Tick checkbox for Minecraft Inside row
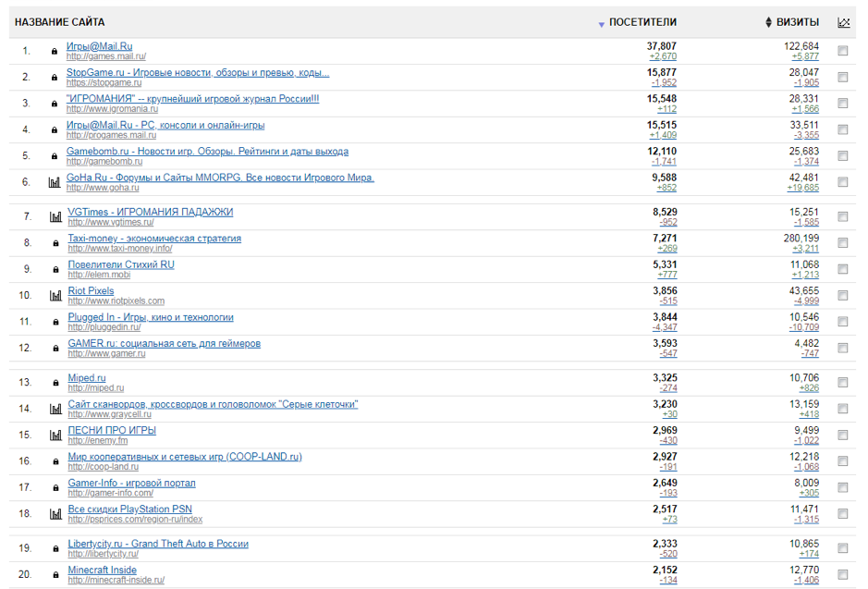The height and width of the screenshot is (589, 868). 842,574
